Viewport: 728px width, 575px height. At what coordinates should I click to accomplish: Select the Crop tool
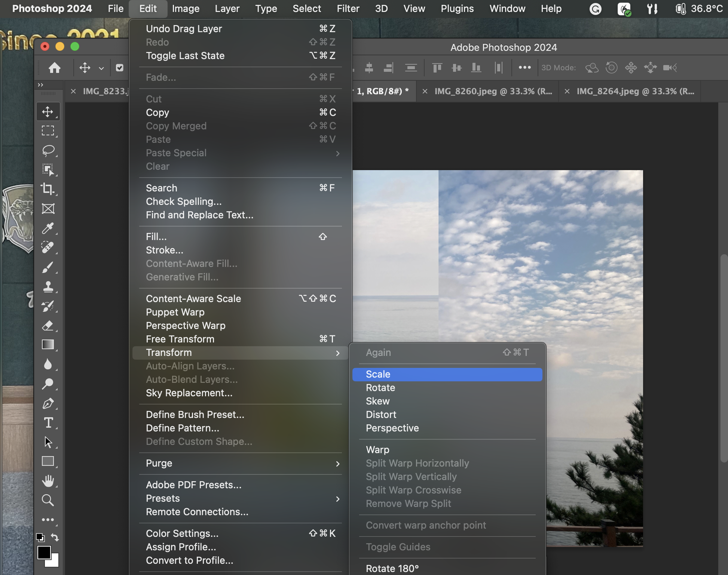pyautogui.click(x=48, y=189)
